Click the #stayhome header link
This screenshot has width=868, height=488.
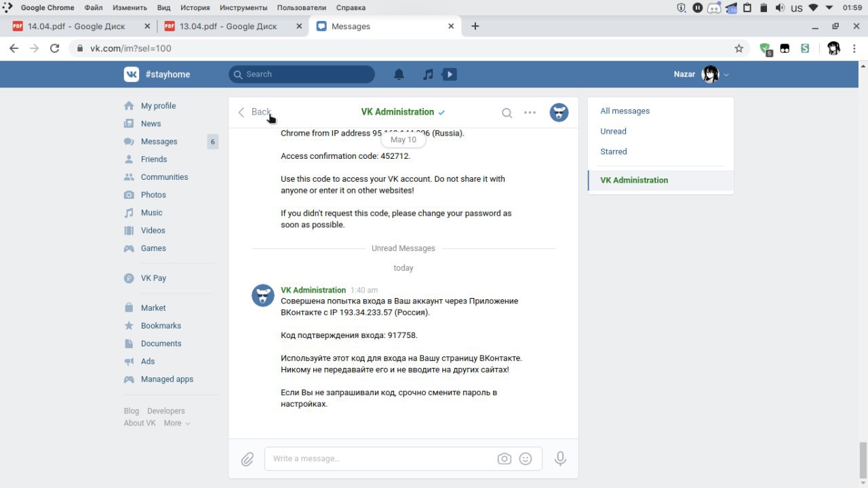coord(167,74)
